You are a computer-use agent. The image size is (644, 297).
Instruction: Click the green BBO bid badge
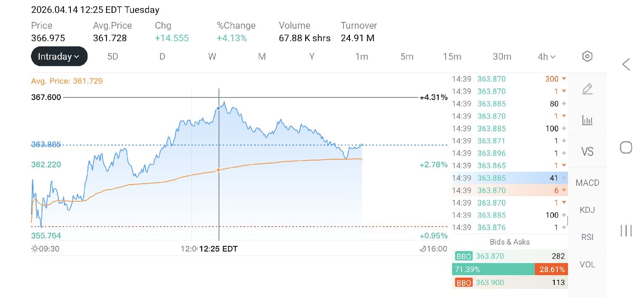(x=464, y=257)
